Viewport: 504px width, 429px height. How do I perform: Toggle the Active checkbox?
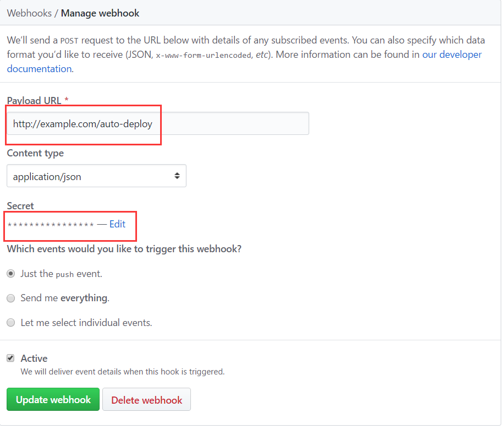point(10,358)
